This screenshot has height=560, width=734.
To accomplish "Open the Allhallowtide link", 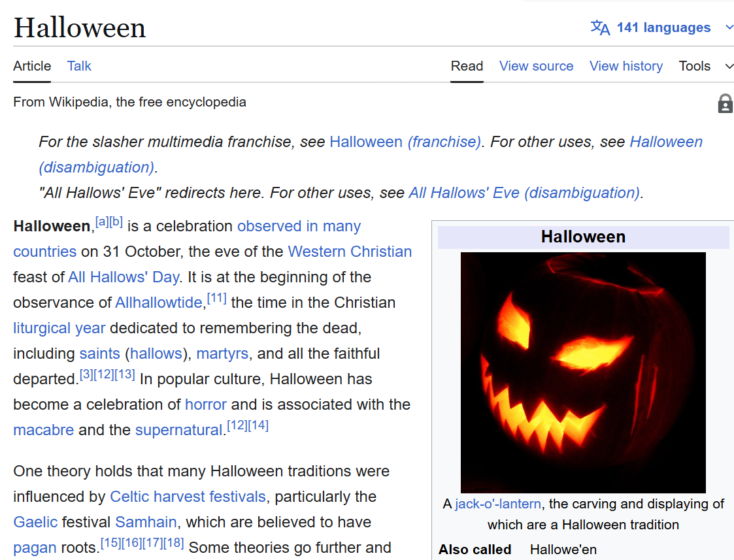I will tap(159, 303).
